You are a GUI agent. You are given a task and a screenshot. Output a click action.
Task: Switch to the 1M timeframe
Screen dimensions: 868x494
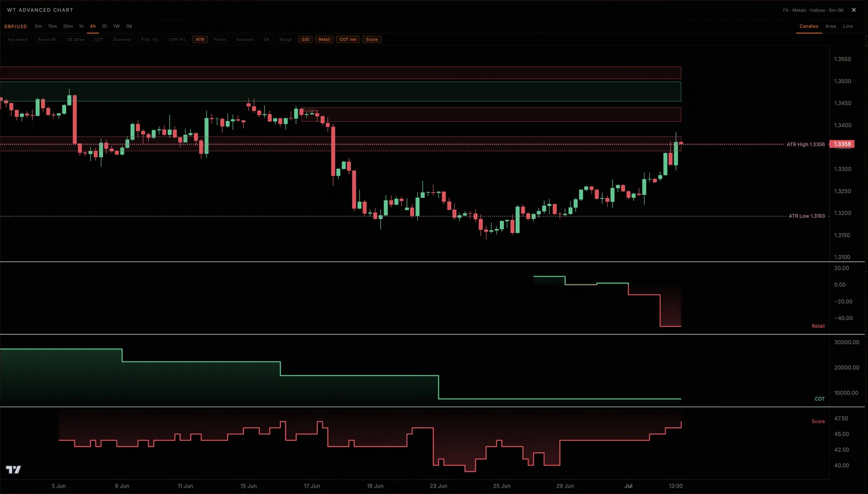coord(129,26)
